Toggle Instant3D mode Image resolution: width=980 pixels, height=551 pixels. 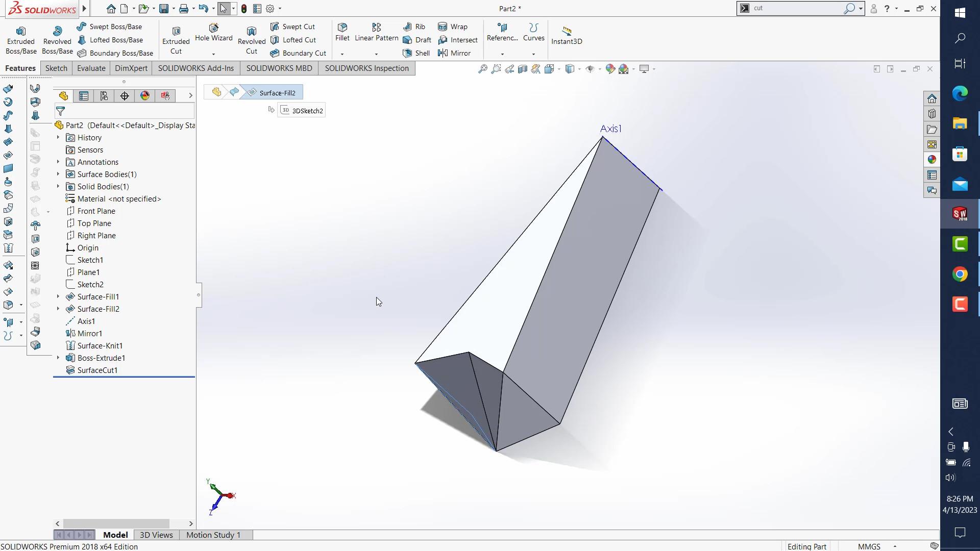point(567,36)
